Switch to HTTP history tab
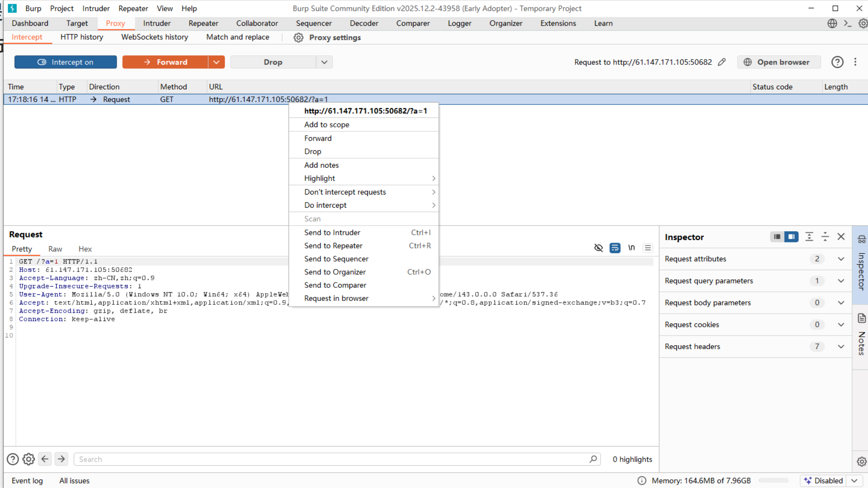 (x=82, y=37)
